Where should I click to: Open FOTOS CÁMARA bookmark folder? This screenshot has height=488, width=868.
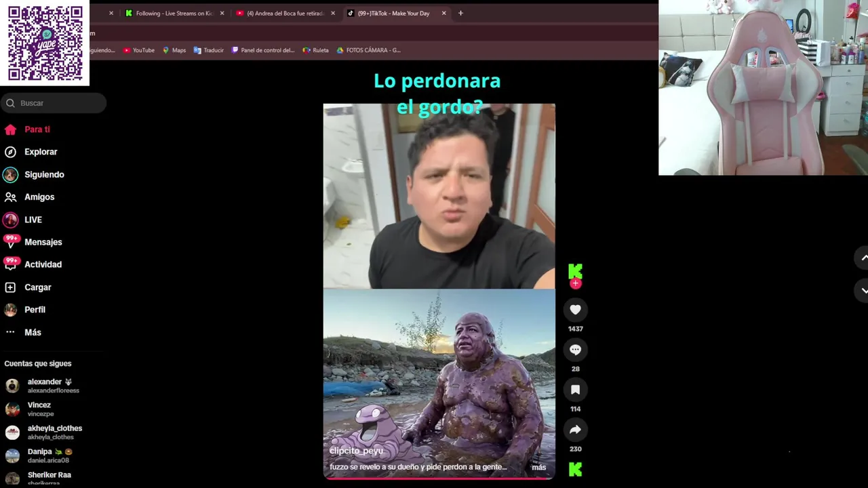coord(369,50)
